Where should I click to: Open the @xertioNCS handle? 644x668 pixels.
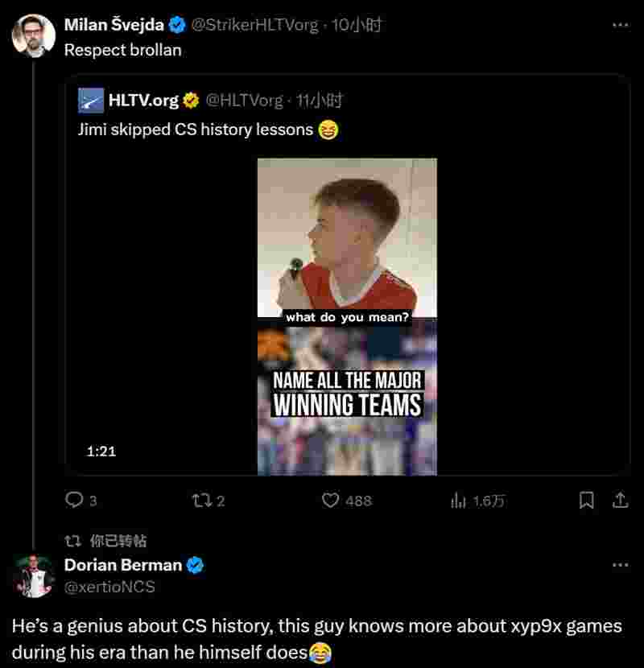pyautogui.click(x=109, y=587)
